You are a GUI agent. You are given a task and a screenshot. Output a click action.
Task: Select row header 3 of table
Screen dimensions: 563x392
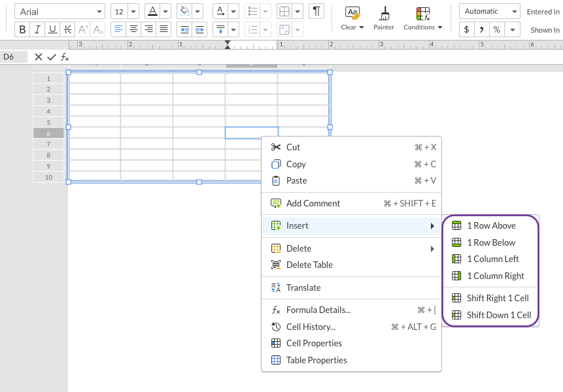point(48,101)
